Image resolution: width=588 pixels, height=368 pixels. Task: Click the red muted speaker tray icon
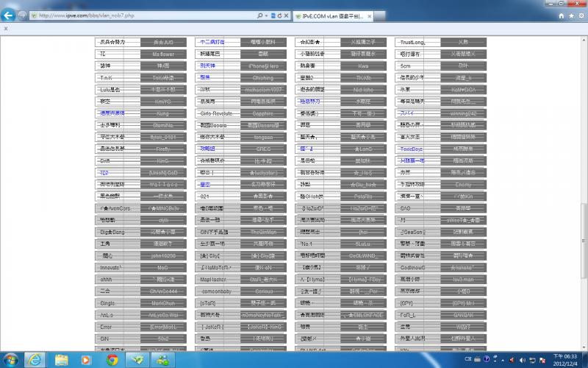[512, 361]
